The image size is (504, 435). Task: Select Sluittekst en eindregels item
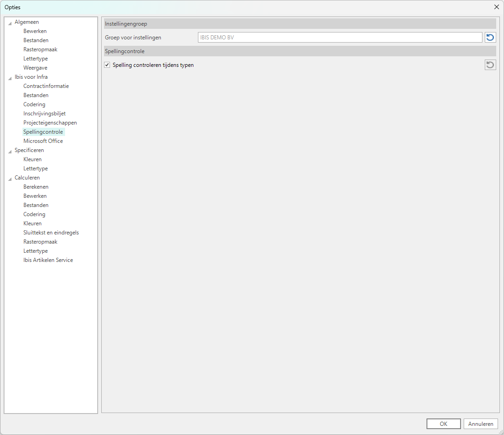click(51, 233)
